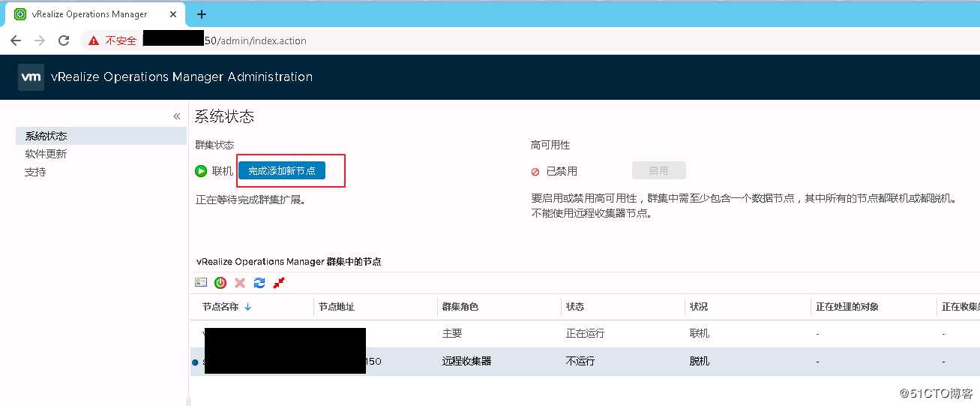980x406 pixels.
Task: Click the 高可用性 label
Action: coord(550,145)
